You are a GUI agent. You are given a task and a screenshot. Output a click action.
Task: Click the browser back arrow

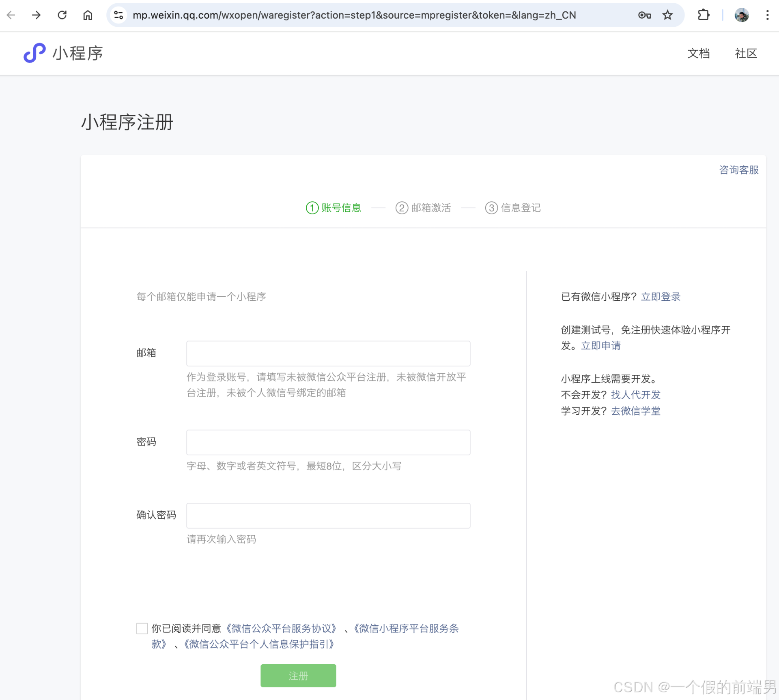[11, 15]
